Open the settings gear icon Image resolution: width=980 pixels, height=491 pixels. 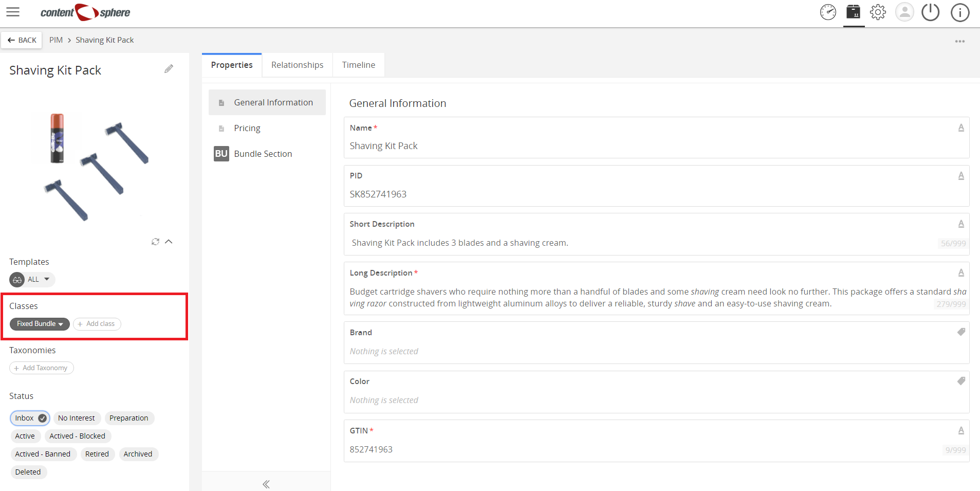tap(878, 12)
